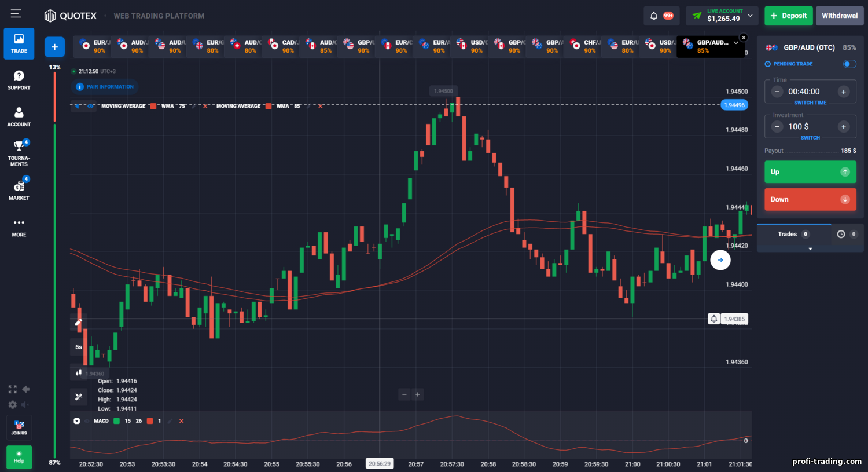Remove the MACD indicator

tap(181, 421)
